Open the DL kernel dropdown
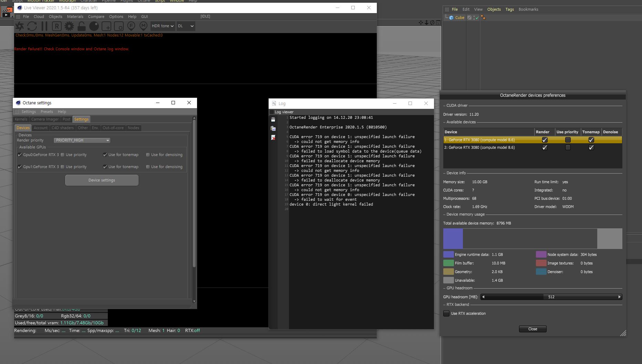Screen dimensions: 642x364 186,26
